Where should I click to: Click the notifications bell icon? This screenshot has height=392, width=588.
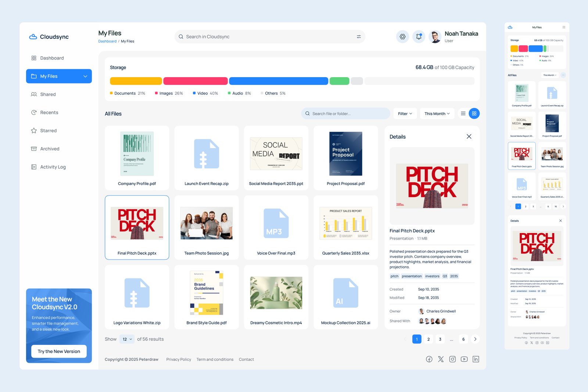point(419,37)
